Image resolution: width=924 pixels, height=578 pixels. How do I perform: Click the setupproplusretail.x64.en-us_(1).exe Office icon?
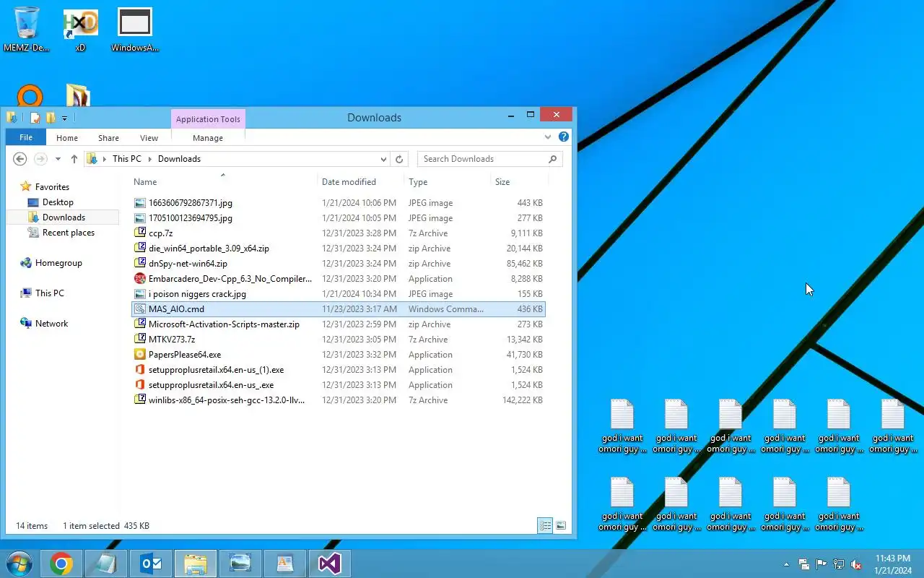tap(140, 370)
